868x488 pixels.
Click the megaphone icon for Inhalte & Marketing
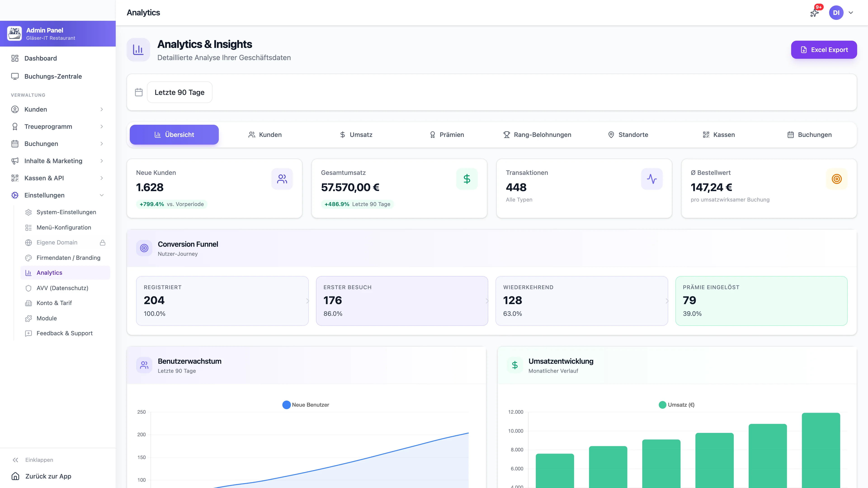tap(15, 161)
